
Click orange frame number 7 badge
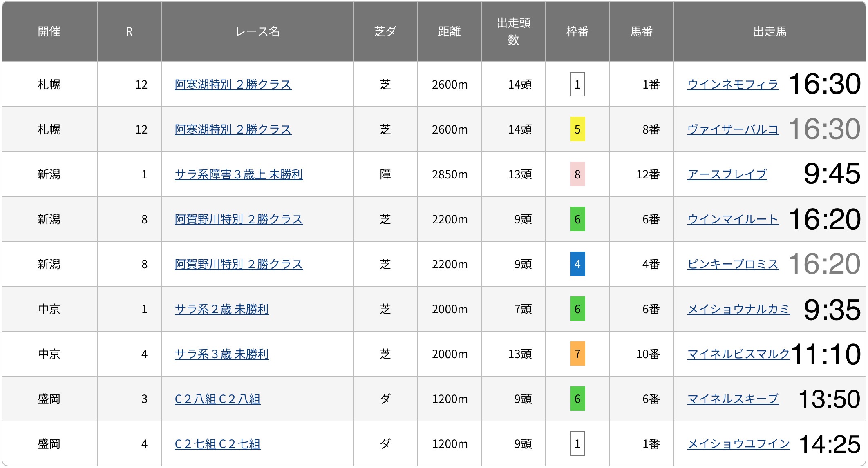pos(577,354)
